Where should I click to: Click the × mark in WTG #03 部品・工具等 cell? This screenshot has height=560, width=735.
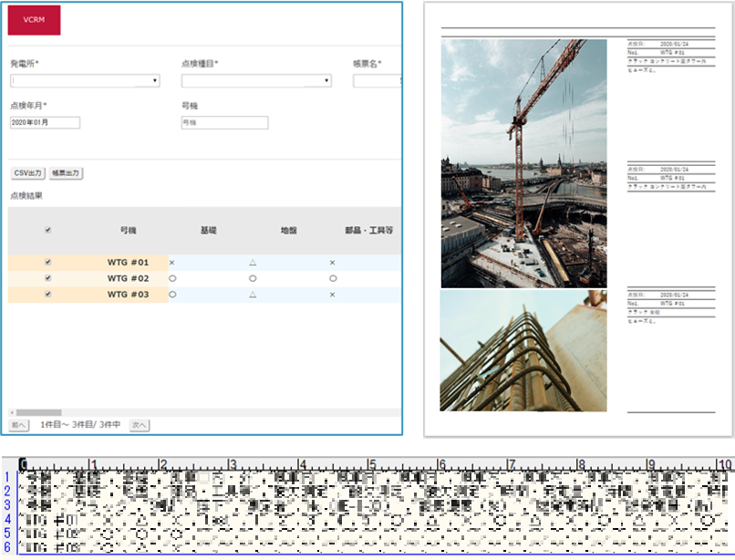[333, 295]
